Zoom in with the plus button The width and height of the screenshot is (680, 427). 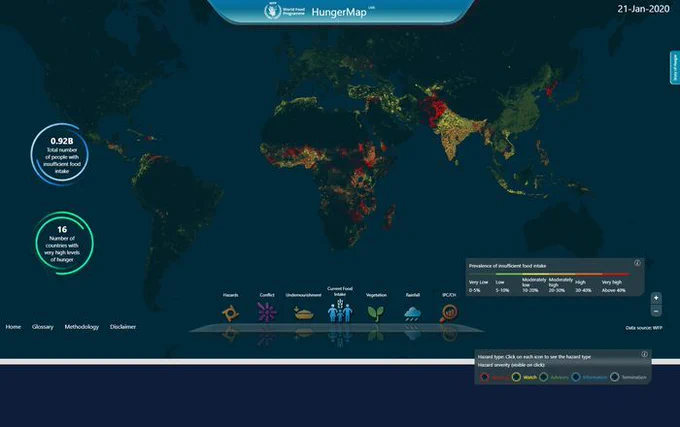(656, 298)
